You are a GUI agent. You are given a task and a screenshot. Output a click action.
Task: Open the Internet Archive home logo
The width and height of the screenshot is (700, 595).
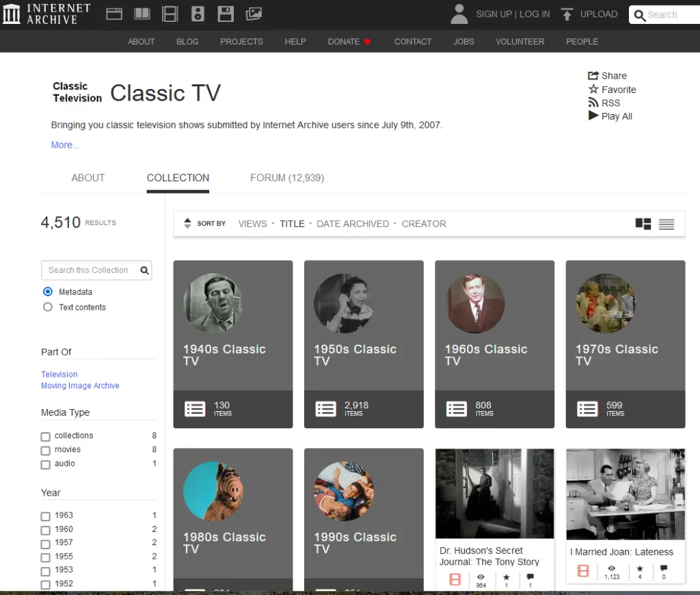pos(46,14)
